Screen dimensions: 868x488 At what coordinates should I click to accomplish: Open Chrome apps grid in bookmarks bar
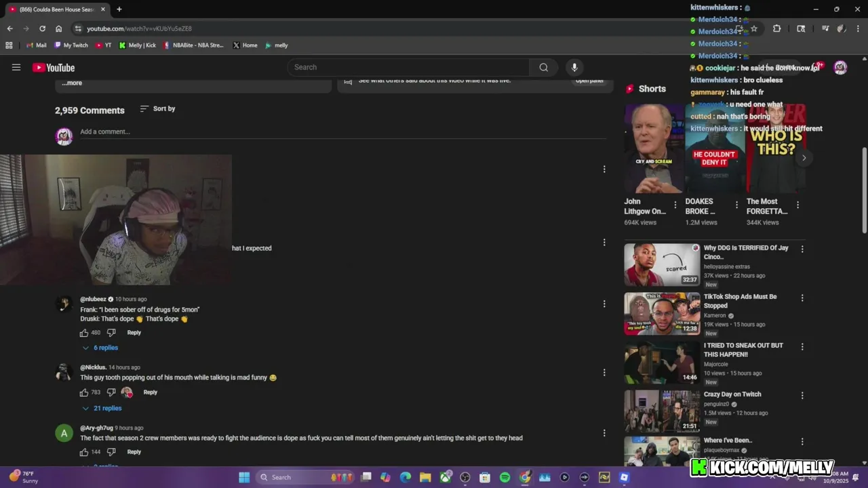pos(9,45)
